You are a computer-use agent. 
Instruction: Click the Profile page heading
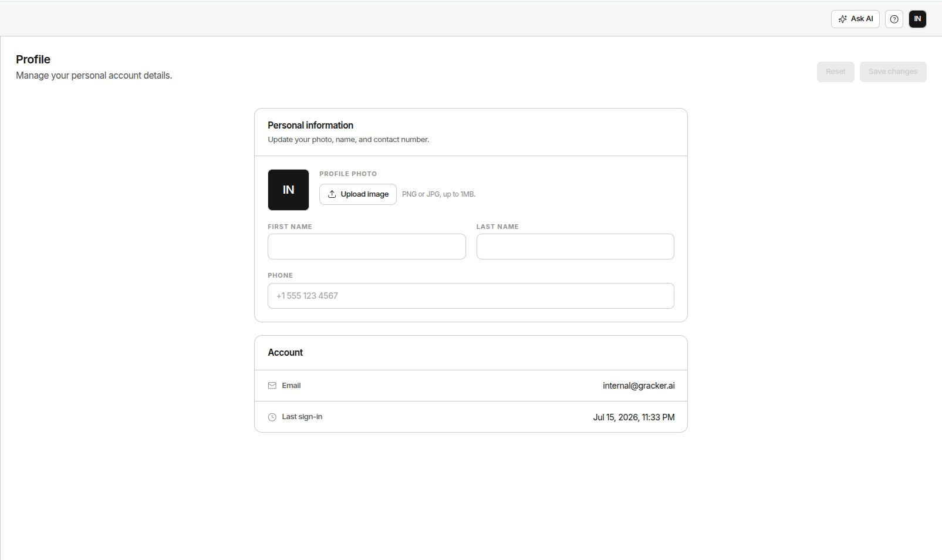point(33,59)
